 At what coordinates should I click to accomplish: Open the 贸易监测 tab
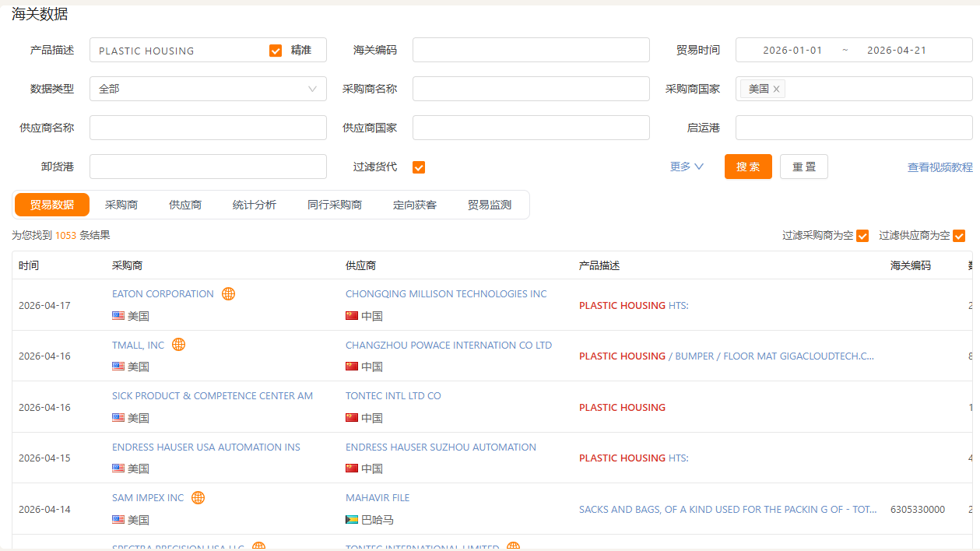(x=490, y=205)
